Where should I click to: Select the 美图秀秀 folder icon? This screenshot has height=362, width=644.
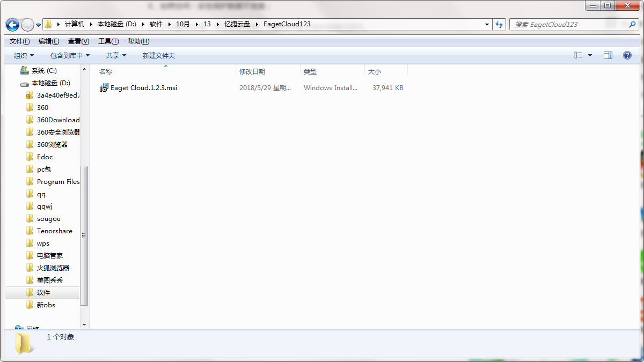(x=30, y=280)
